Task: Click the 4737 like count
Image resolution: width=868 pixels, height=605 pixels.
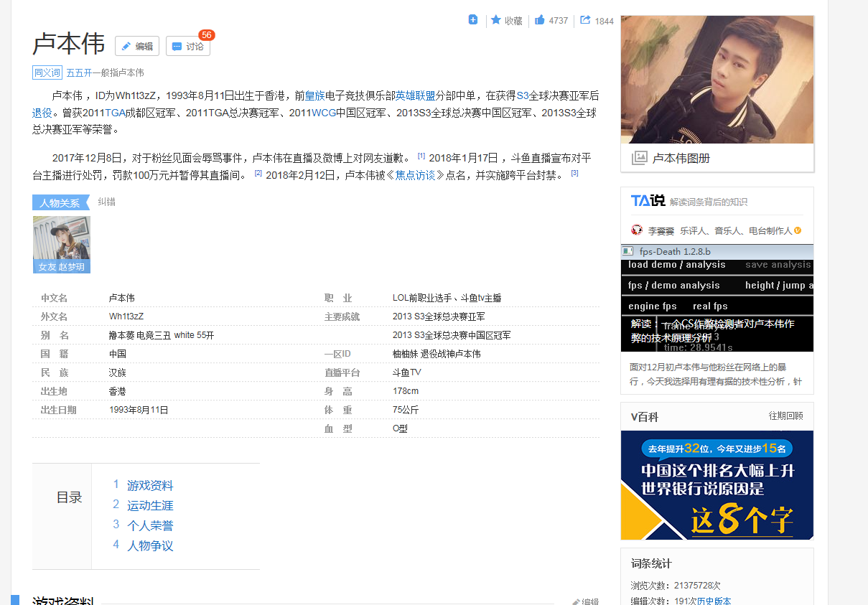Action: coord(559,21)
